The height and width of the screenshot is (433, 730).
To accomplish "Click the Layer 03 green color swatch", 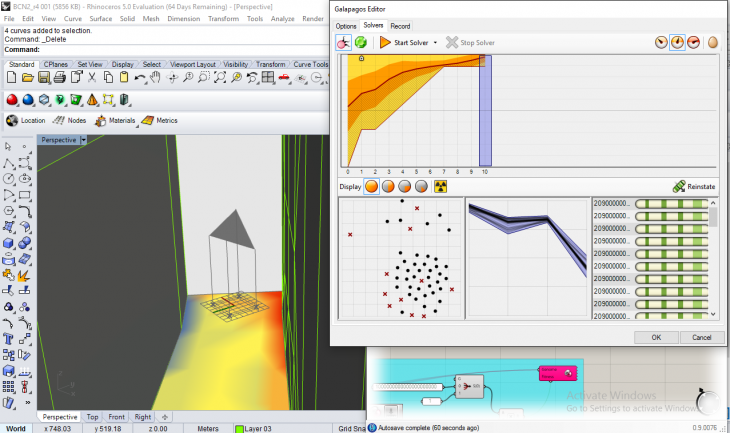I will tap(239, 428).
